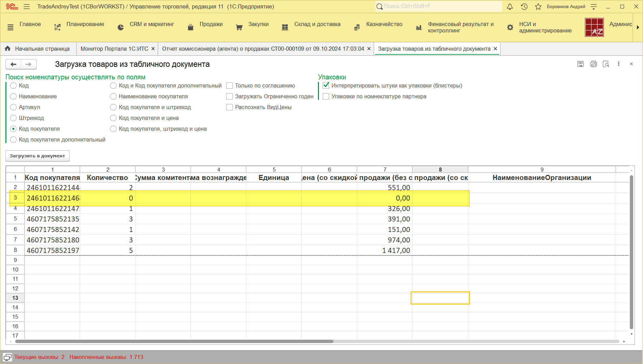Viewport: 643px width, 364px height.
Task: Click the horizontal scrollbar of the spreadsheet
Action: click(174, 341)
